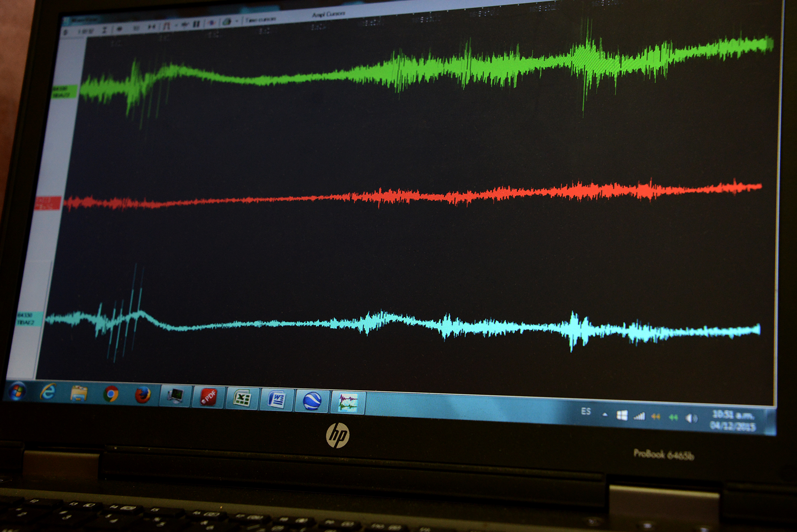The image size is (797, 532).
Task: Click the Windows flag notification tray icon
Action: pos(622,416)
